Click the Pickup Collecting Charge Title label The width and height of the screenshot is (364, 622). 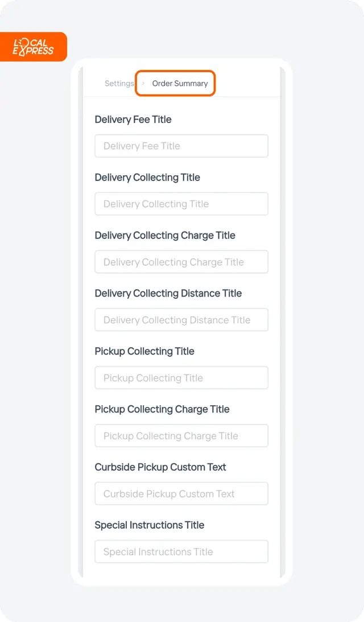pos(162,409)
